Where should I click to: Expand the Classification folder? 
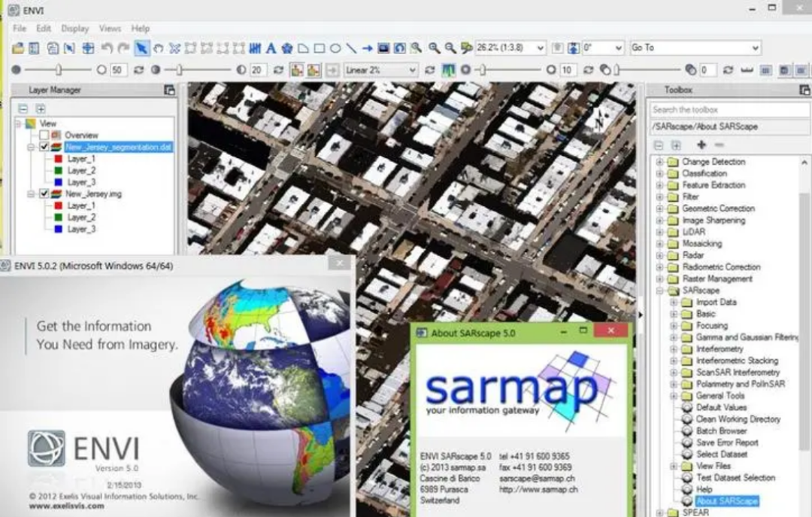tap(659, 174)
